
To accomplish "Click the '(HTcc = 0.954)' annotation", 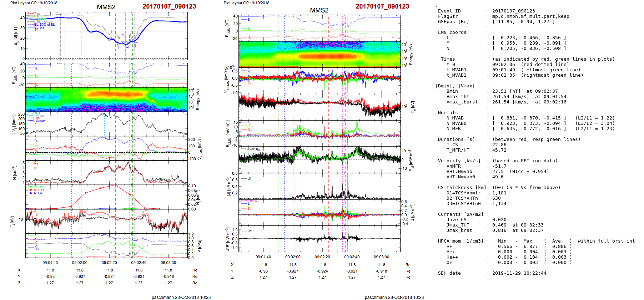I will click(x=529, y=172).
